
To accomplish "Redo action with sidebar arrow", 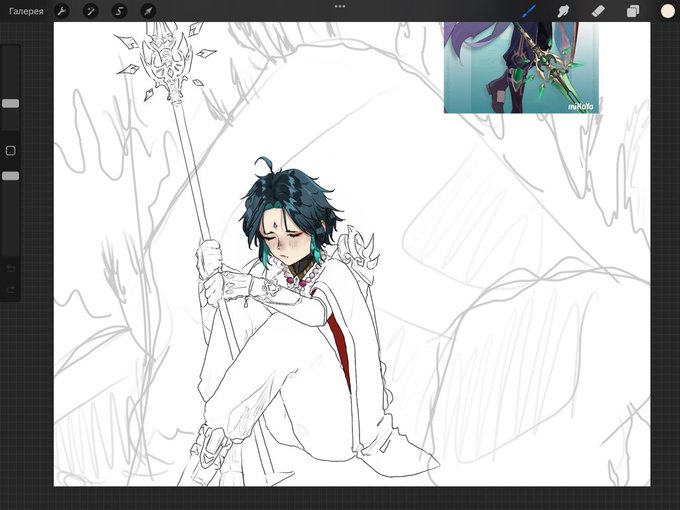I will click(x=10, y=289).
